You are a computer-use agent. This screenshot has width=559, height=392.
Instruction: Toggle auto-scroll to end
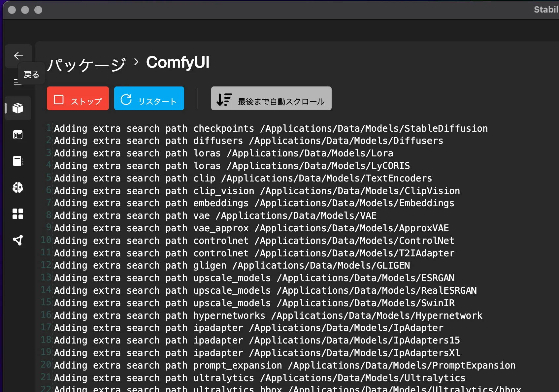[x=271, y=98]
